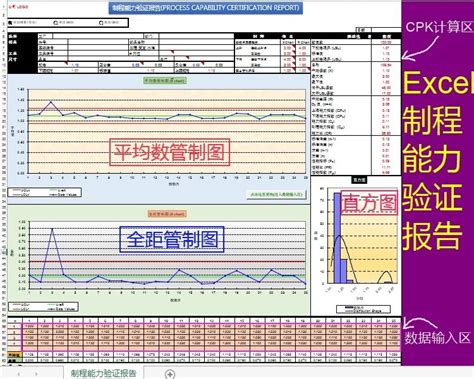Select the orange title label of the R chart
This screenshot has width=474, height=379.
(x=167, y=214)
